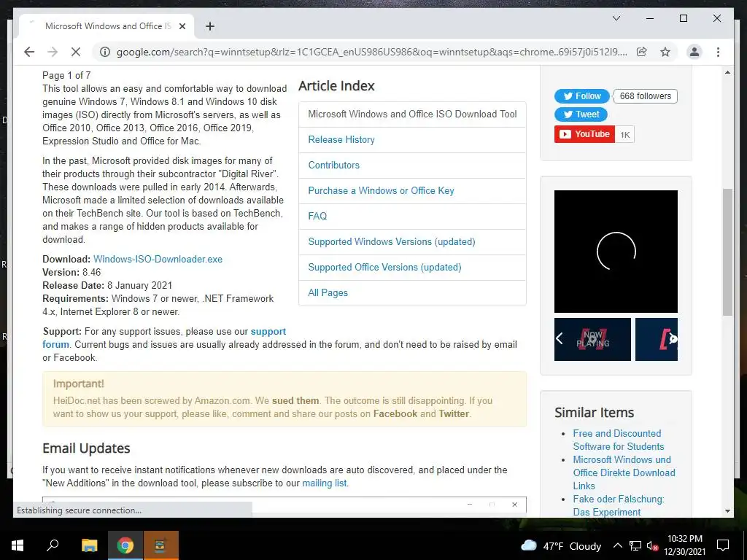Open Purchase a Windows or Office Key
Image resolution: width=747 pixels, height=560 pixels.
tap(381, 190)
